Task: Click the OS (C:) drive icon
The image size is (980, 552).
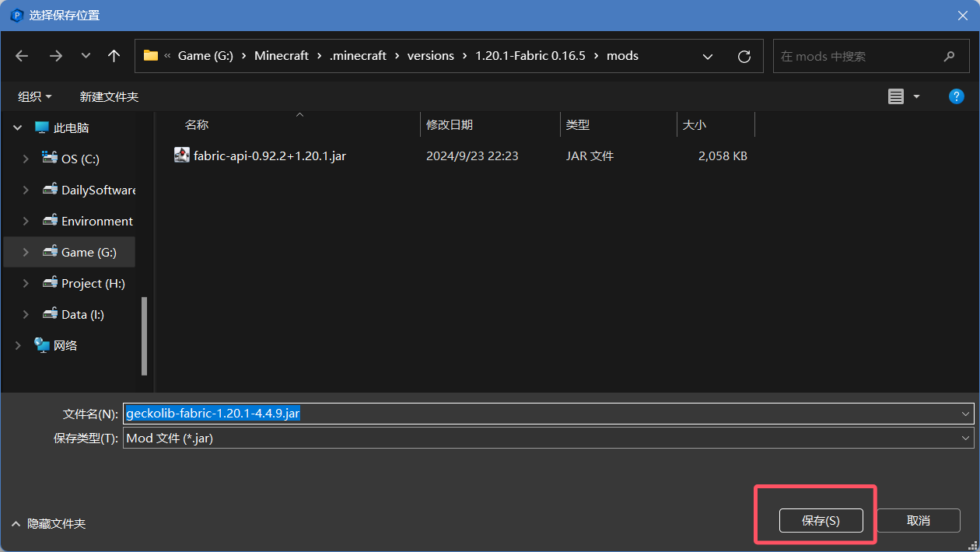Action: 50,157
